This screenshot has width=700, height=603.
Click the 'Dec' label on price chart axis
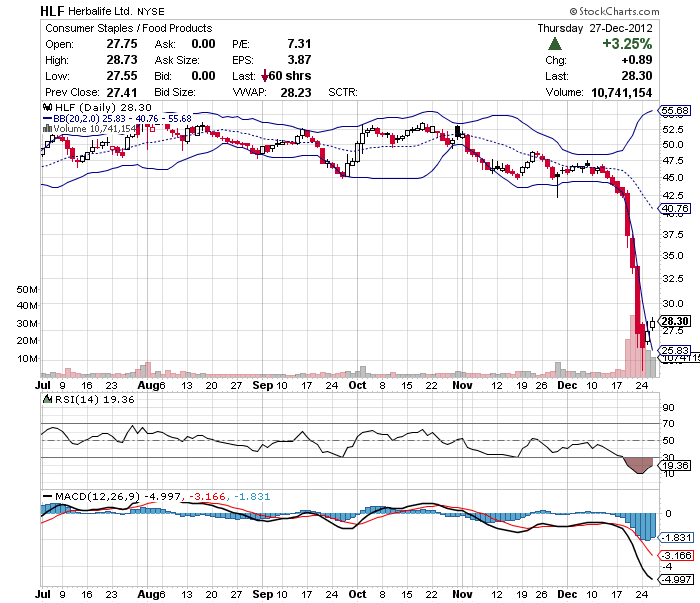(567, 385)
